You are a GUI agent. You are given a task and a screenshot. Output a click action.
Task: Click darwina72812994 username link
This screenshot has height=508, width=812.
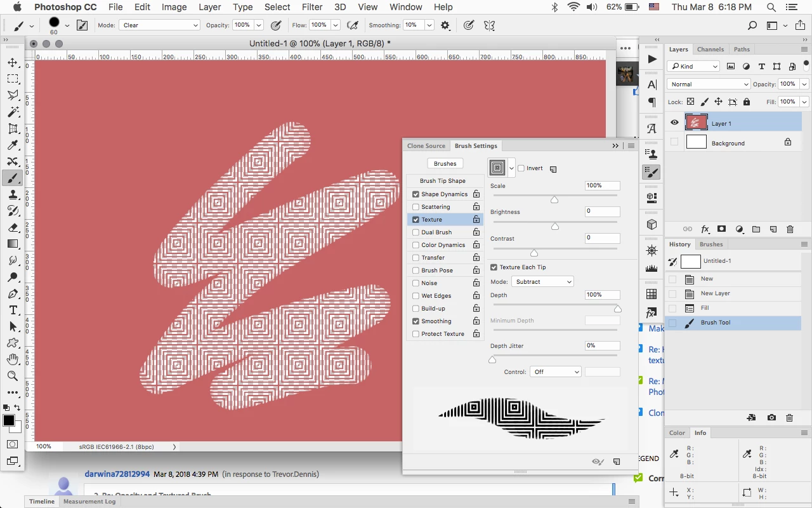117,474
